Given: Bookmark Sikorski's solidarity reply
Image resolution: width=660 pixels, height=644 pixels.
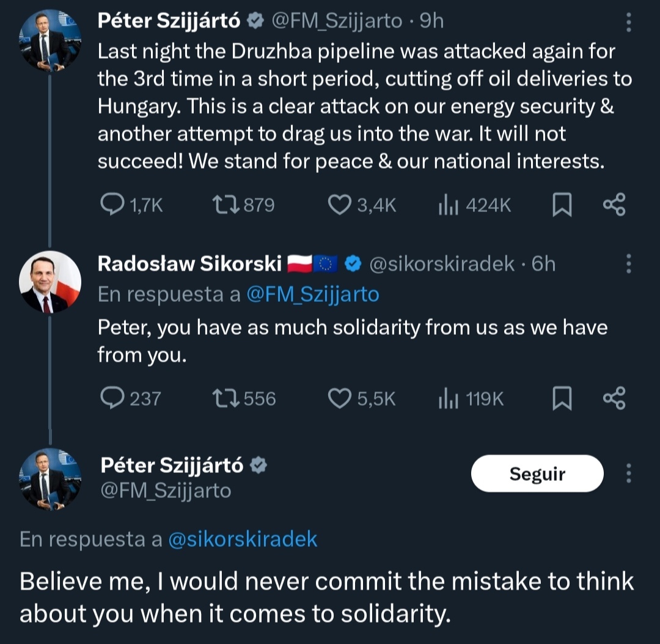Looking at the screenshot, I should pyautogui.click(x=562, y=398).
